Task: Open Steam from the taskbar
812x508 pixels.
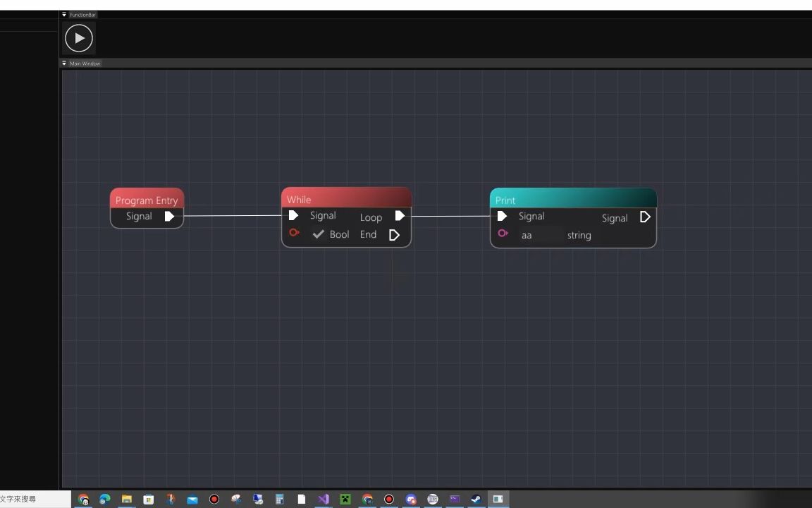Action: pyautogui.click(x=476, y=500)
